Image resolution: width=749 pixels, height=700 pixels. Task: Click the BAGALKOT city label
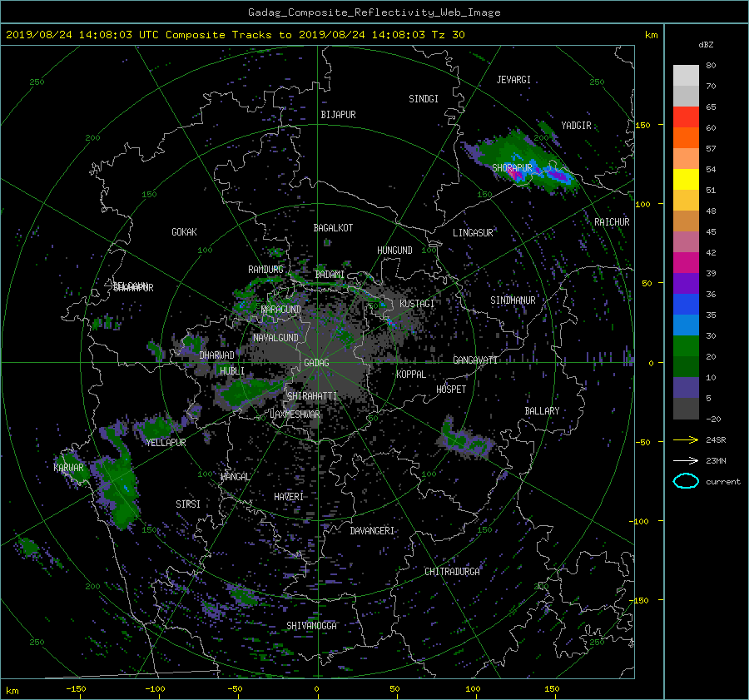point(333,228)
